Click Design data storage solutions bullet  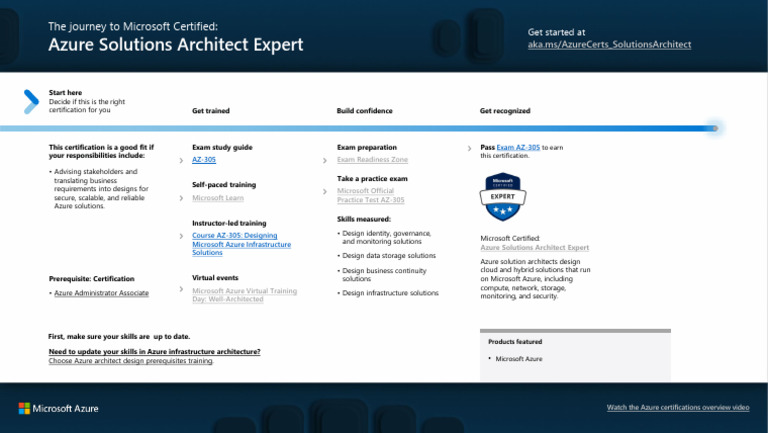[x=386, y=256]
